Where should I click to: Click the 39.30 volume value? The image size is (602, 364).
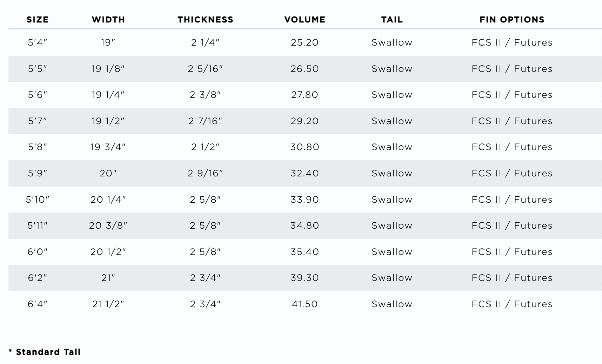305,278
